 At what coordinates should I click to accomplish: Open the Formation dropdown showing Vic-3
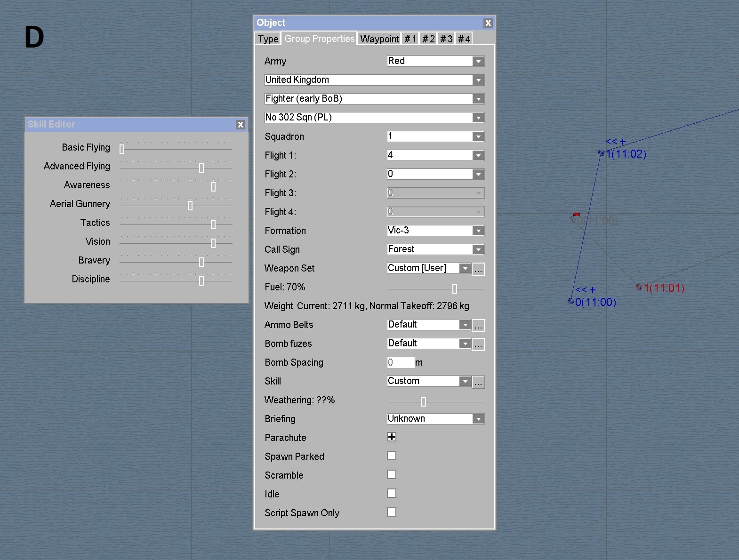click(478, 231)
